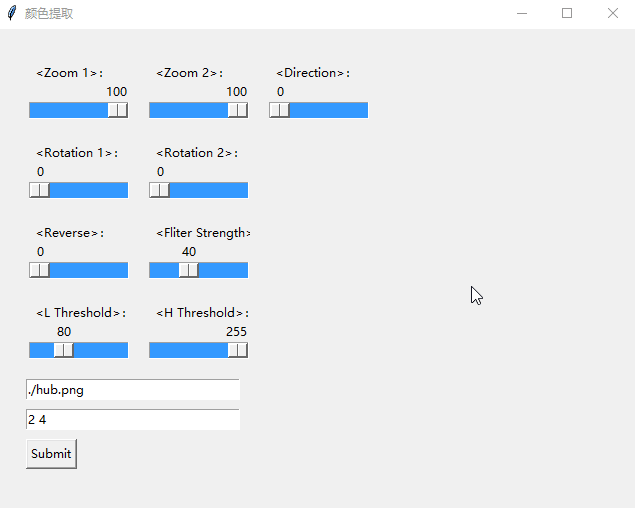Image resolution: width=635 pixels, height=508 pixels.
Task: Minimize the 颜色提取 window
Action: click(521, 14)
